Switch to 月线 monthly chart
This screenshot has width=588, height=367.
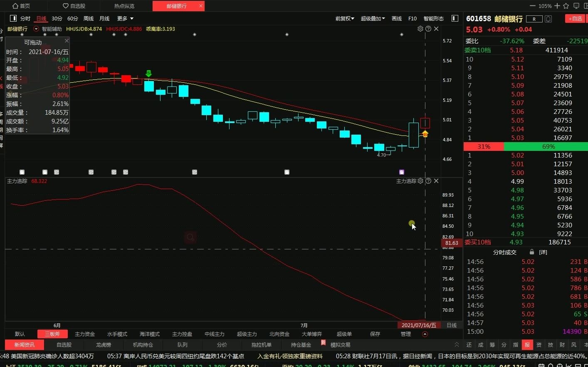point(104,18)
